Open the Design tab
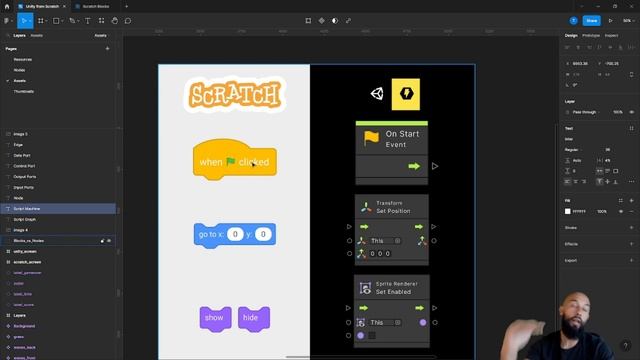Screen dimensions: 640x360 click(x=571, y=36)
